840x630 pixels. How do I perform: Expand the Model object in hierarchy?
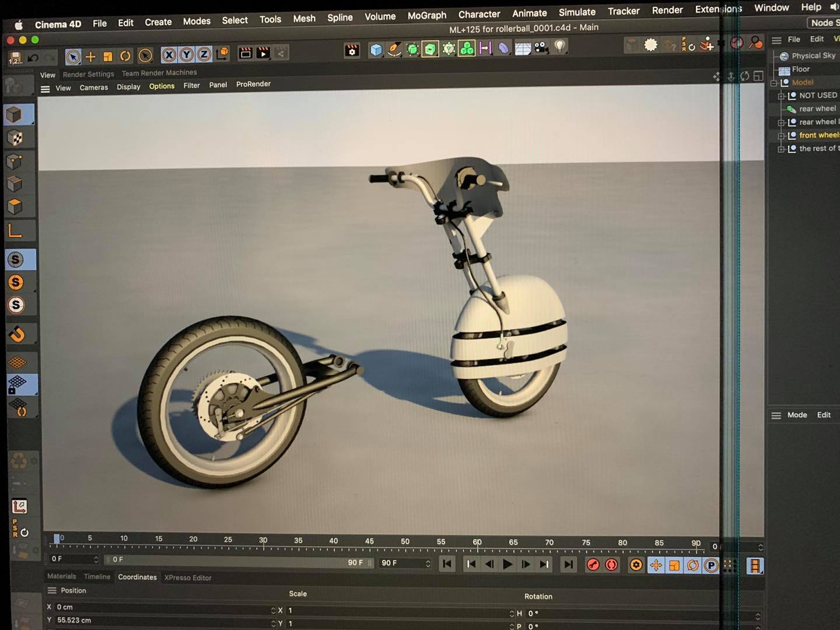(x=773, y=83)
